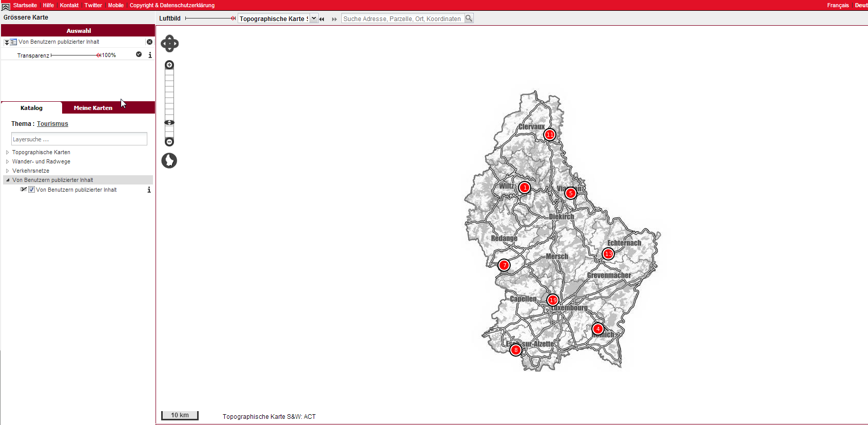Screen dimensions: 868x425
Task: Click the Layersuche input field
Action: (x=79, y=139)
